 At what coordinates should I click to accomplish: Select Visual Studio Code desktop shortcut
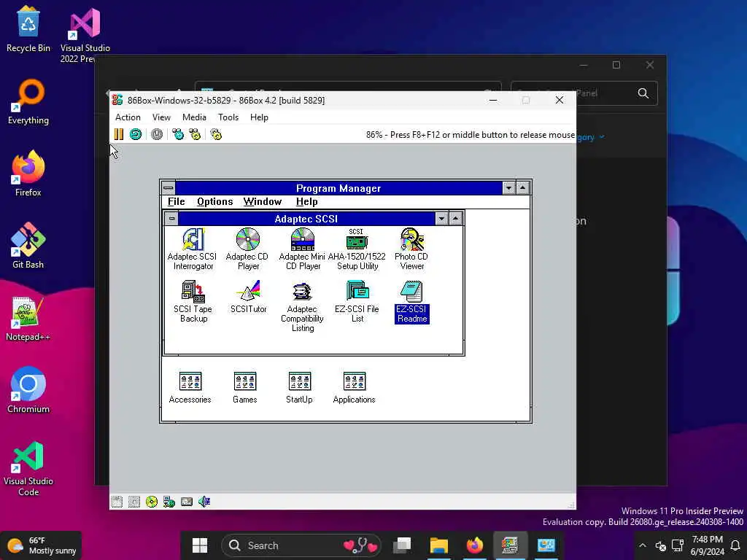[x=28, y=469]
